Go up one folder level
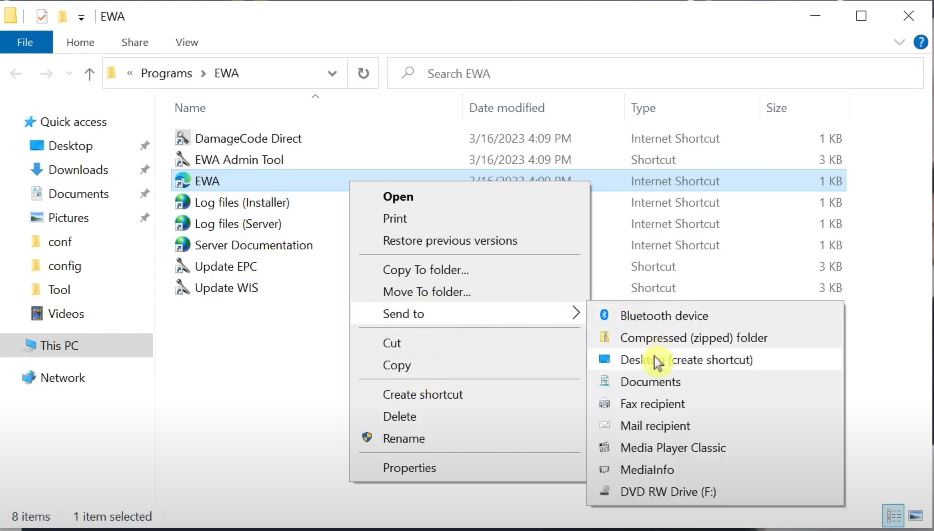 [89, 74]
